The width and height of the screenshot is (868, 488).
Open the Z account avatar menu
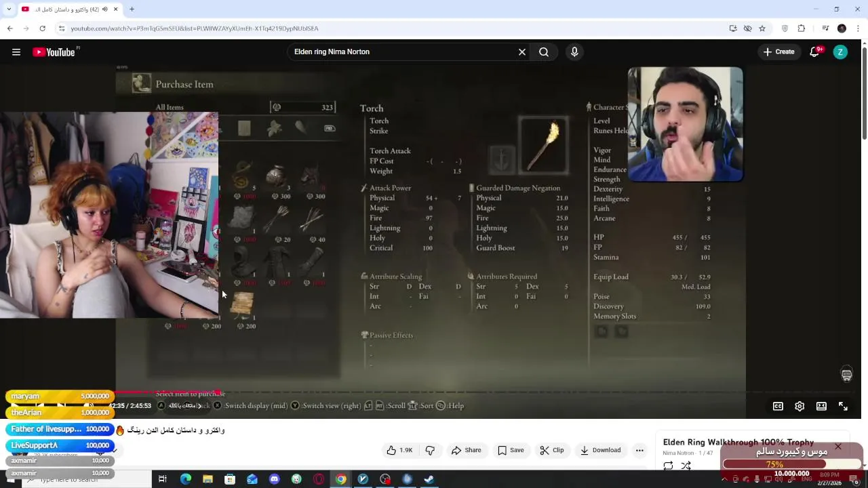(x=840, y=52)
